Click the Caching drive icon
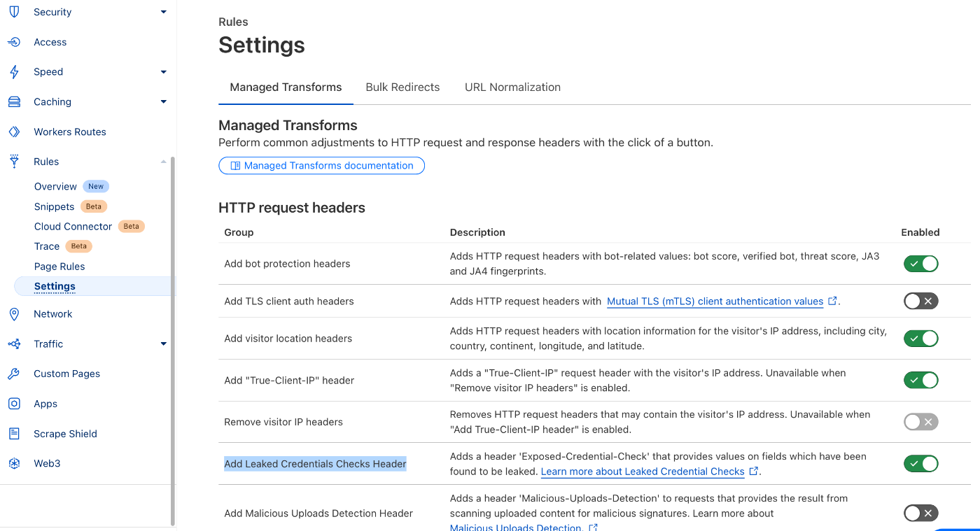The height and width of the screenshot is (531, 980). pyautogui.click(x=14, y=101)
